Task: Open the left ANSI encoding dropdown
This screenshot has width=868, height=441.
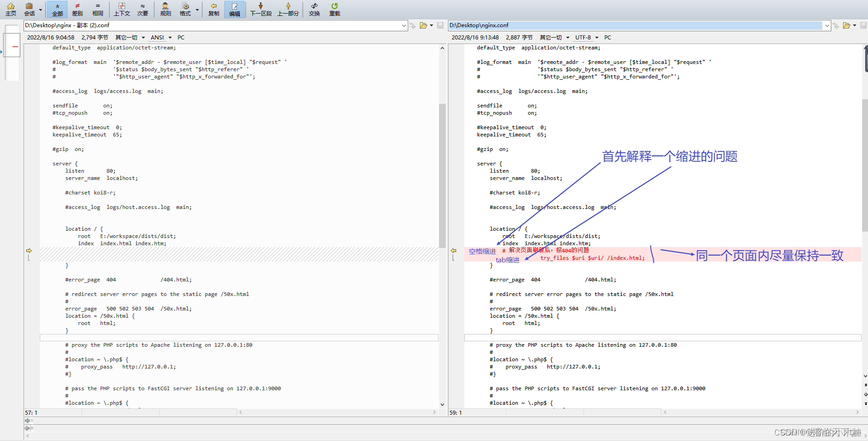Action: click(x=161, y=38)
